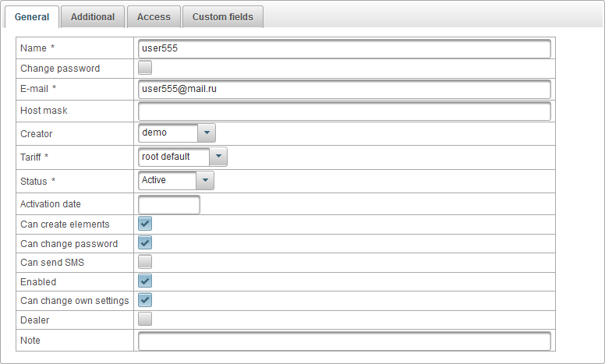Click the Tariff dropdown arrow button
This screenshot has height=364, width=605.
click(x=218, y=157)
